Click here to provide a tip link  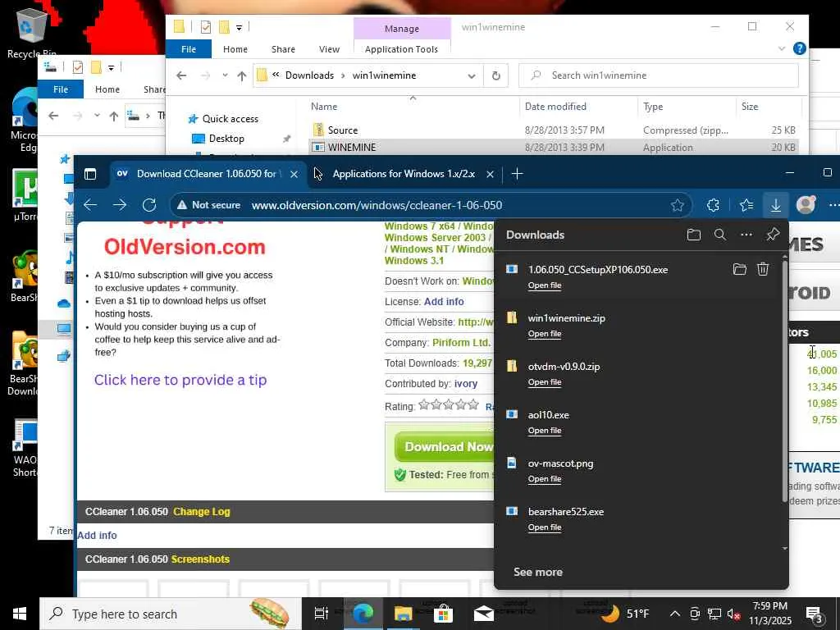[180, 380]
